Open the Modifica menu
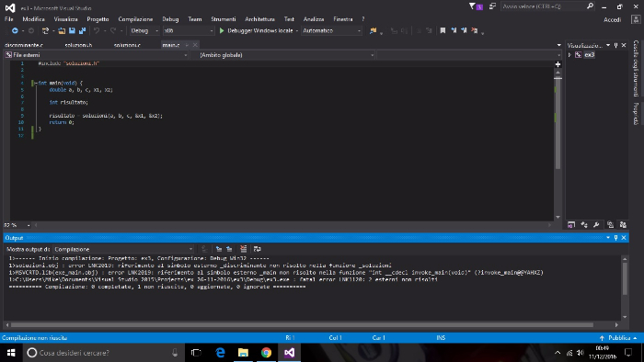This screenshot has width=644, height=362. coord(34,19)
